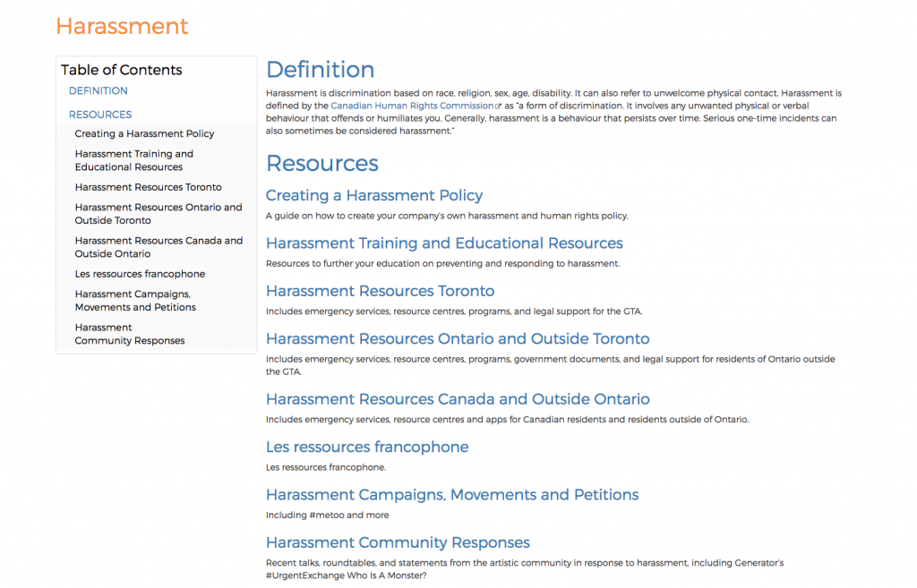Screen dimensions: 917x588
Task: Visit the Harassment Resources Toronto heading link
Action: tap(380, 291)
